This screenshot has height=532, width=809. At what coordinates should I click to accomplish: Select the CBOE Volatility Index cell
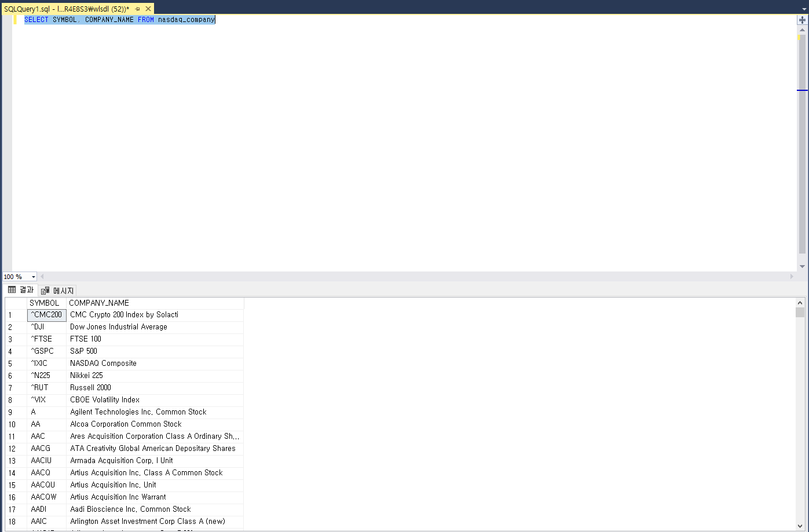tap(155, 400)
